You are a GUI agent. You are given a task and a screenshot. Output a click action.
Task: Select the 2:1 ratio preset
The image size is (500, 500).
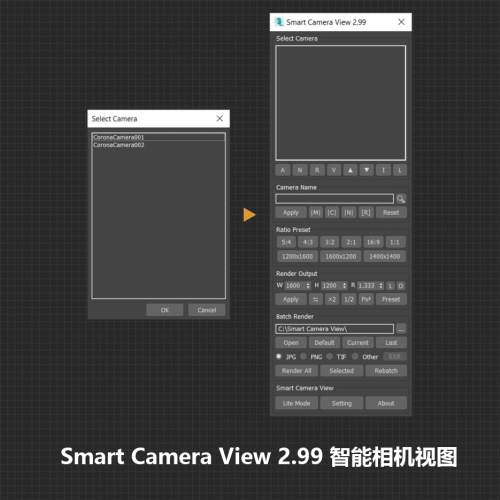pos(351,242)
